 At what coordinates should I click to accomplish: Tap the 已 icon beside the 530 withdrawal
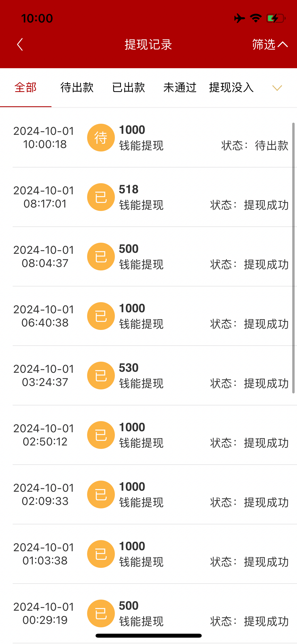pos(101,376)
